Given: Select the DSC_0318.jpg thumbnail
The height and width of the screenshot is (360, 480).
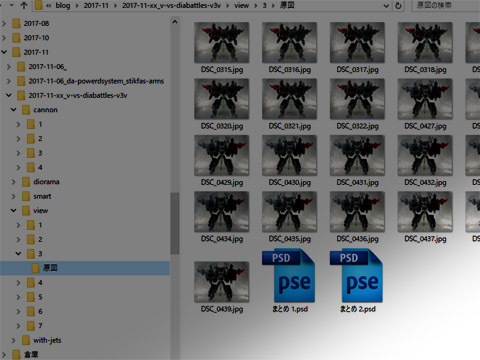Looking at the screenshot, I should click(425, 42).
